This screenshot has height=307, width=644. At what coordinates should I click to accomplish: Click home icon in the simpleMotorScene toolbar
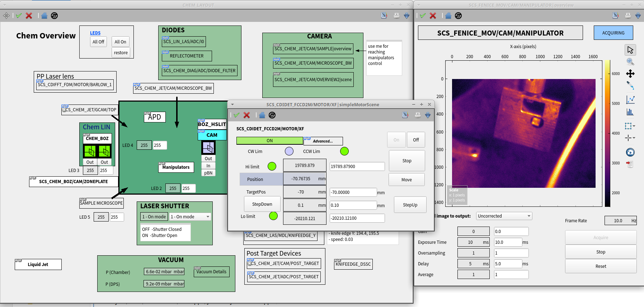tap(262, 115)
